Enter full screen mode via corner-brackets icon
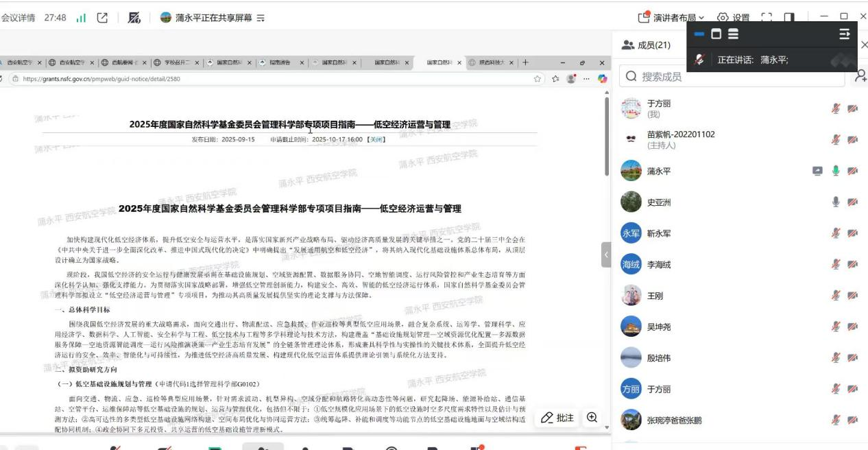868x450 pixels. point(767,18)
